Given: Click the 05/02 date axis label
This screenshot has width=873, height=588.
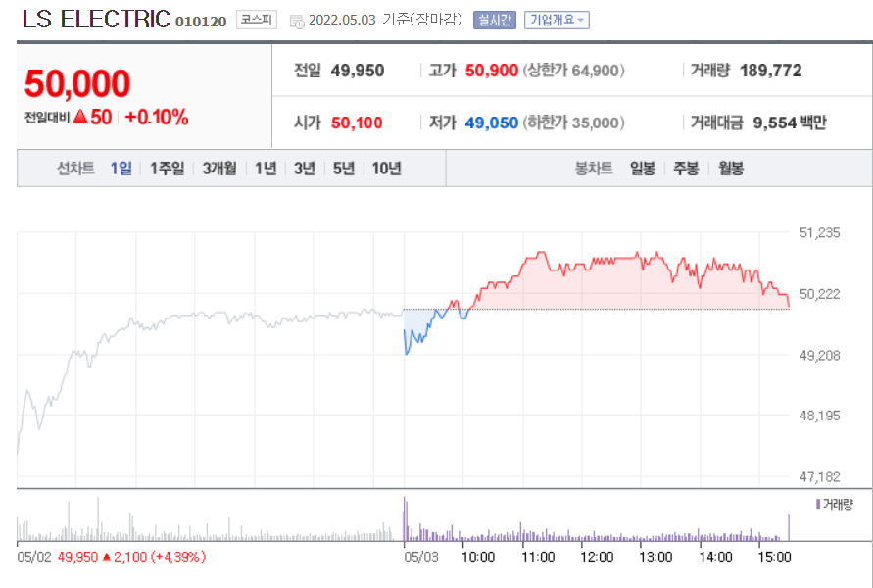Looking at the screenshot, I should [34, 557].
